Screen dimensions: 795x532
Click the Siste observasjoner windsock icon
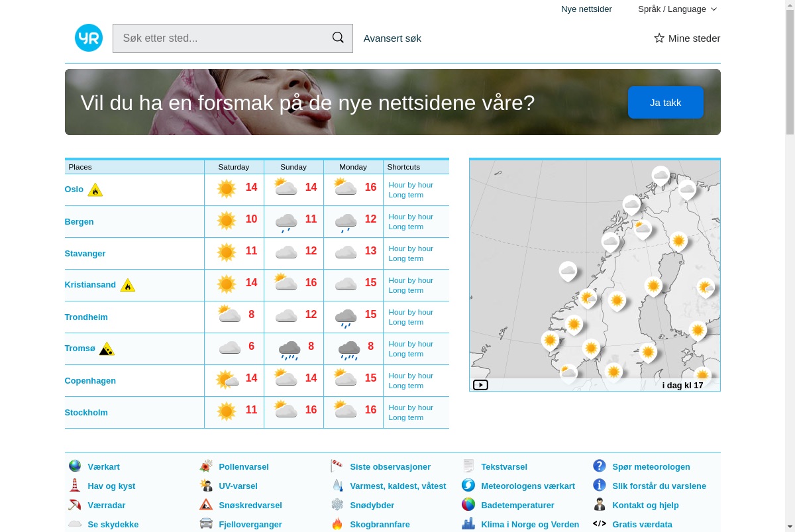[x=337, y=466]
